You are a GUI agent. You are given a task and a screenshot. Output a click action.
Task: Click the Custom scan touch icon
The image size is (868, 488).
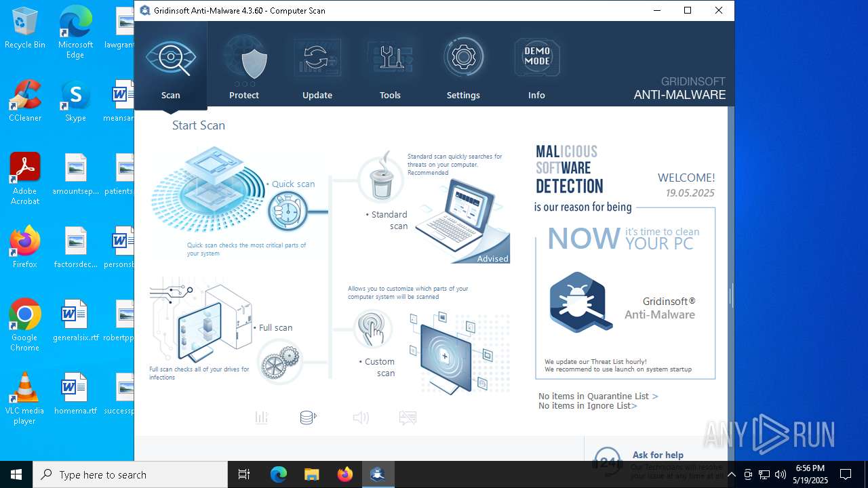373,330
